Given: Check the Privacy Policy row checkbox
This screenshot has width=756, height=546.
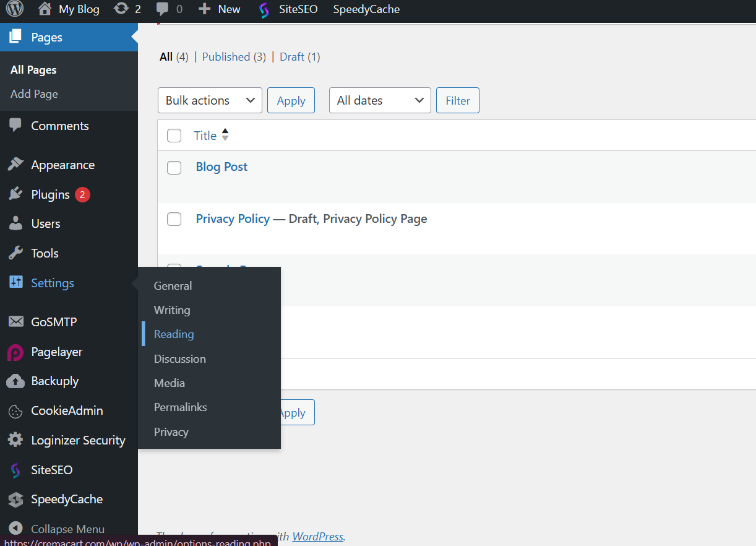Looking at the screenshot, I should click(x=174, y=219).
